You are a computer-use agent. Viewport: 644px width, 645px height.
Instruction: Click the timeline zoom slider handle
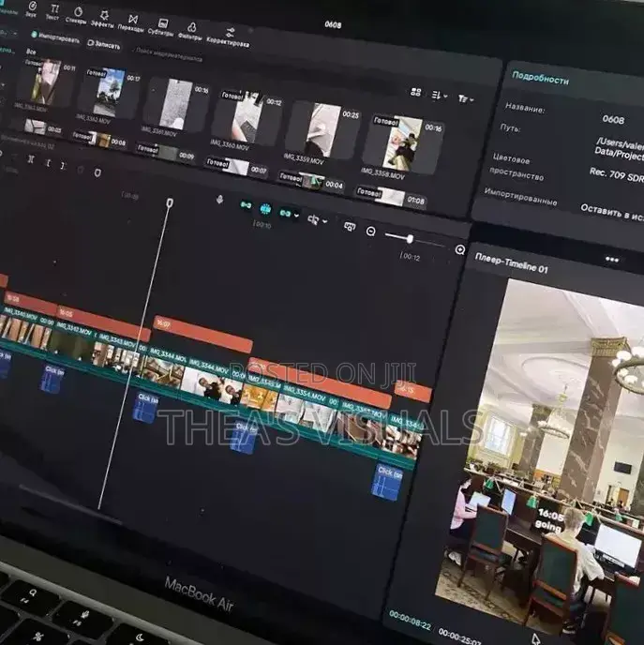coord(410,239)
